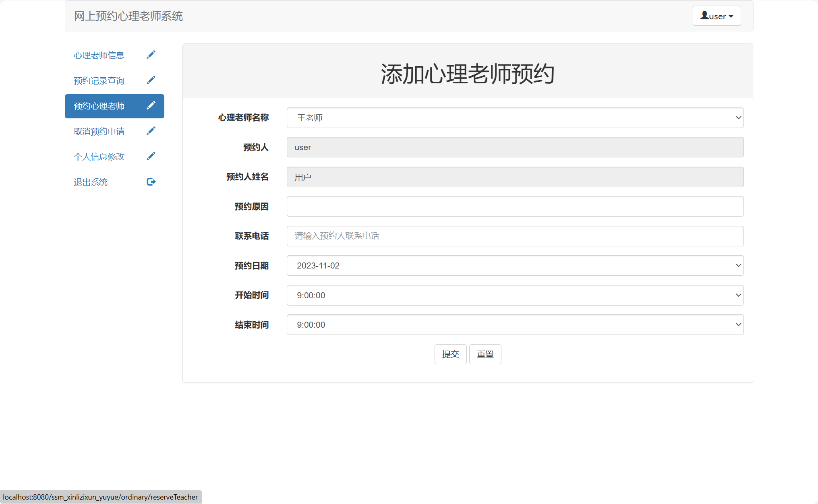This screenshot has height=504, width=818.
Task: Click 退出系统 to log out
Action: (x=91, y=182)
